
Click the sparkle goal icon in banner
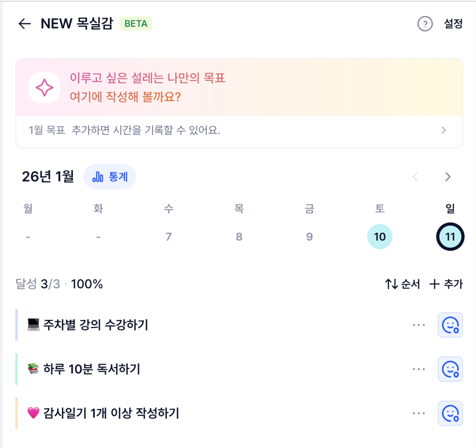click(x=44, y=88)
